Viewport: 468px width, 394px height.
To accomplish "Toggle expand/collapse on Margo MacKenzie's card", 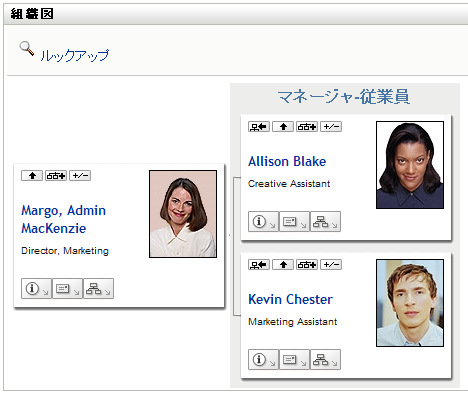I will coord(80,176).
